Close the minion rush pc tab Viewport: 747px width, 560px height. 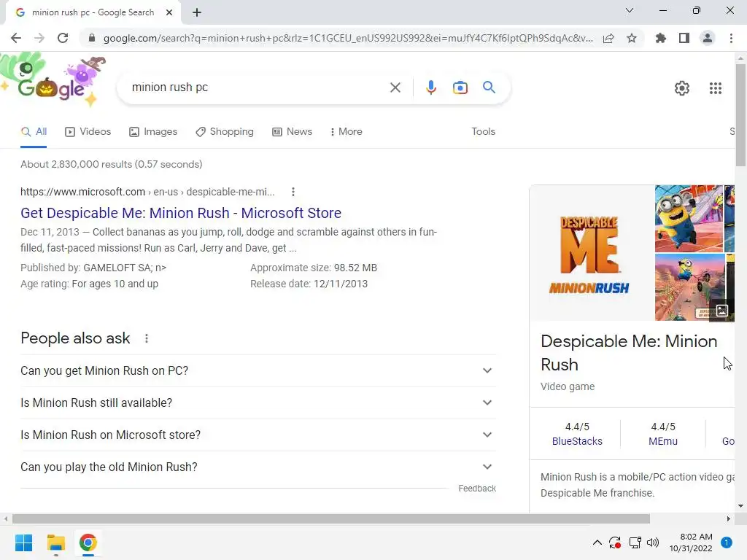point(169,13)
